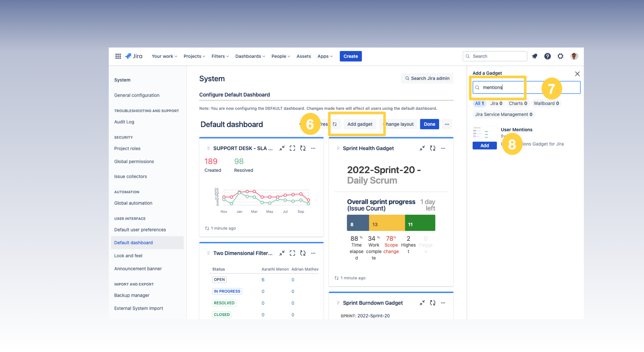Go to Audit Log in sidebar

[124, 122]
